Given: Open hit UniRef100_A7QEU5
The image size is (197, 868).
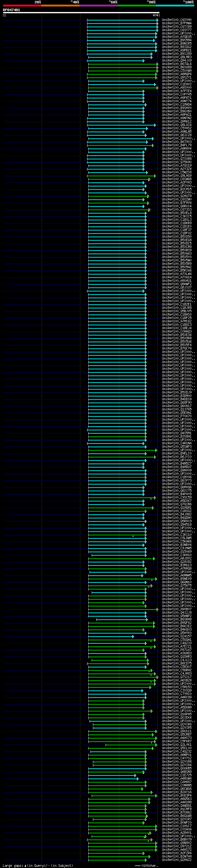Looking at the screenshot, I should click(x=177, y=37).
